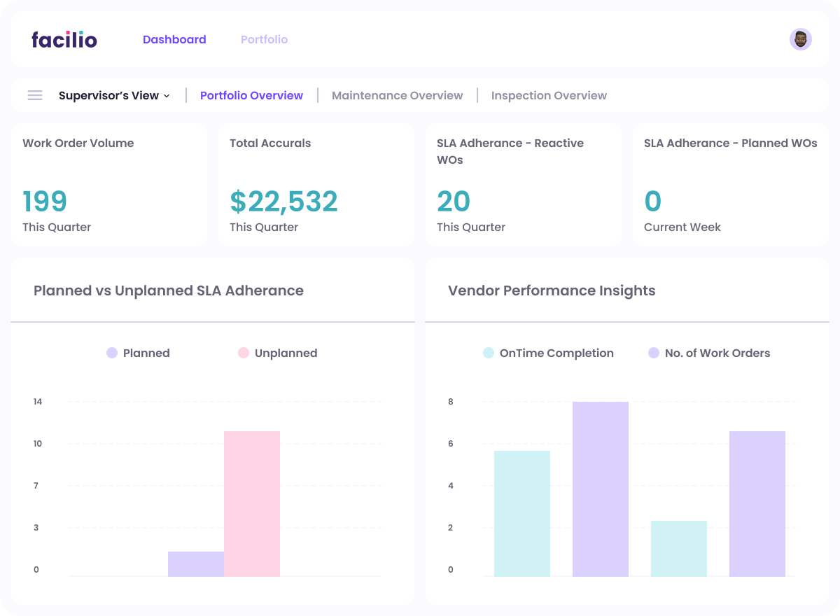Toggle the Planned legend series
The width and height of the screenshot is (840, 616).
[x=139, y=353]
